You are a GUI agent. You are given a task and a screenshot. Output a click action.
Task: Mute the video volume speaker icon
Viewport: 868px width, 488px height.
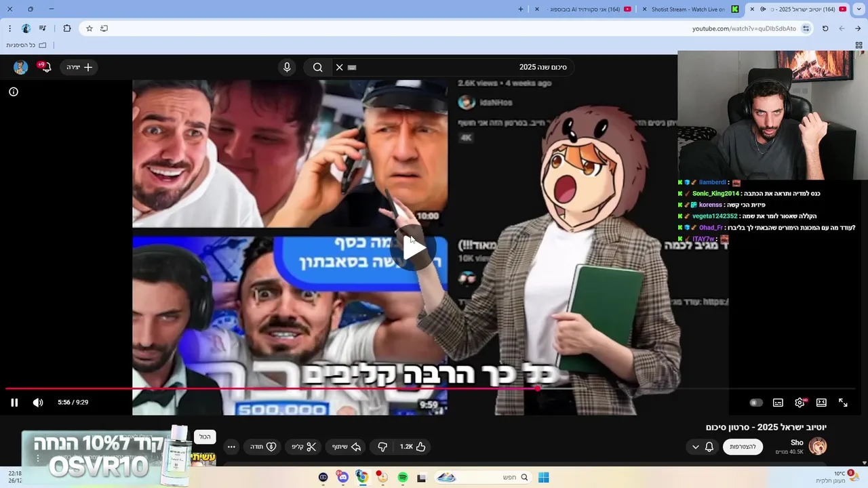38,403
